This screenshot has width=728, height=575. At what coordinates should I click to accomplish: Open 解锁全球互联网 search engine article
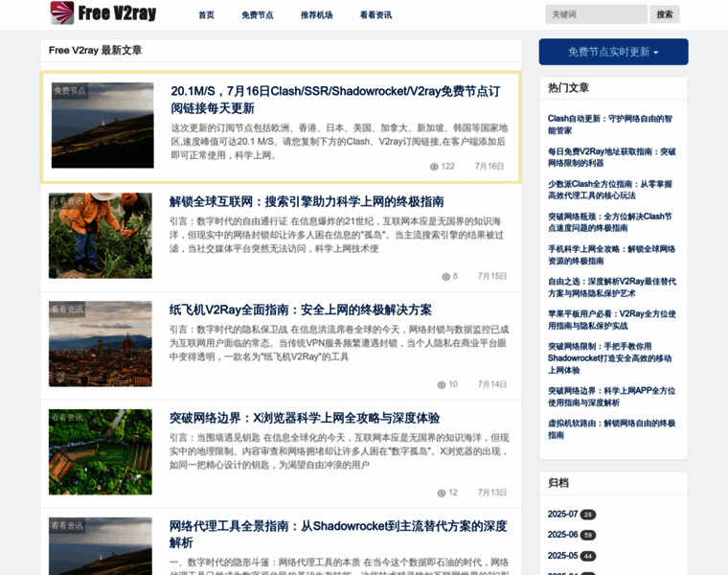(307, 201)
